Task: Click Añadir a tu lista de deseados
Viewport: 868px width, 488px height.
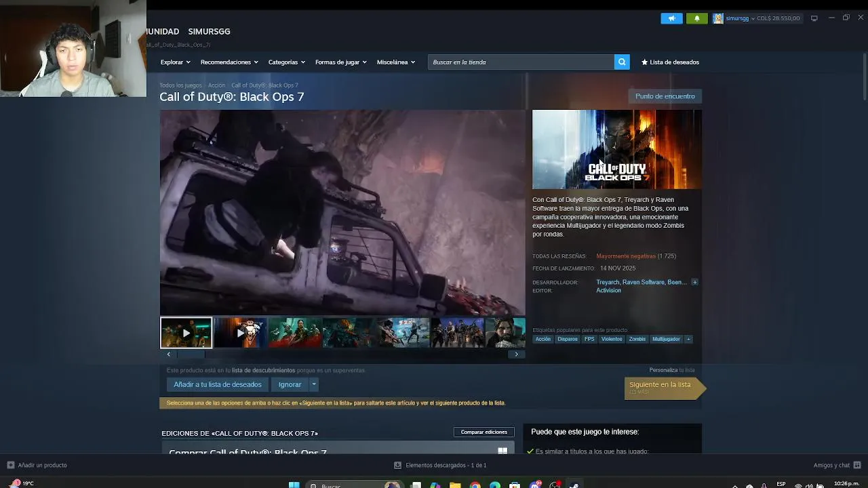Action: pos(217,384)
